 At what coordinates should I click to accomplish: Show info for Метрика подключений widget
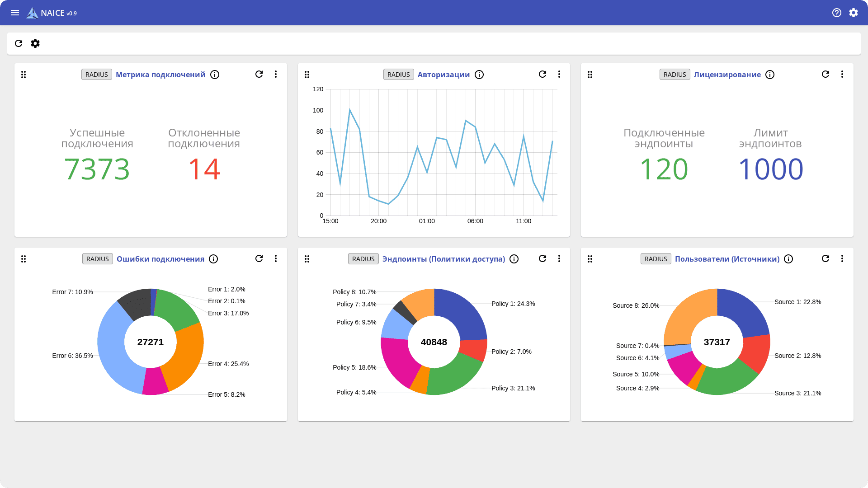[x=215, y=75]
